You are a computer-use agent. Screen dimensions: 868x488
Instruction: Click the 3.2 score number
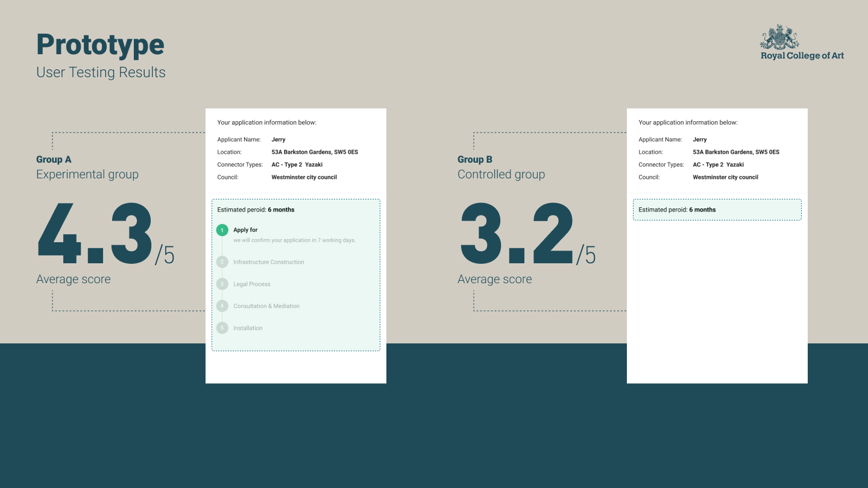517,233
